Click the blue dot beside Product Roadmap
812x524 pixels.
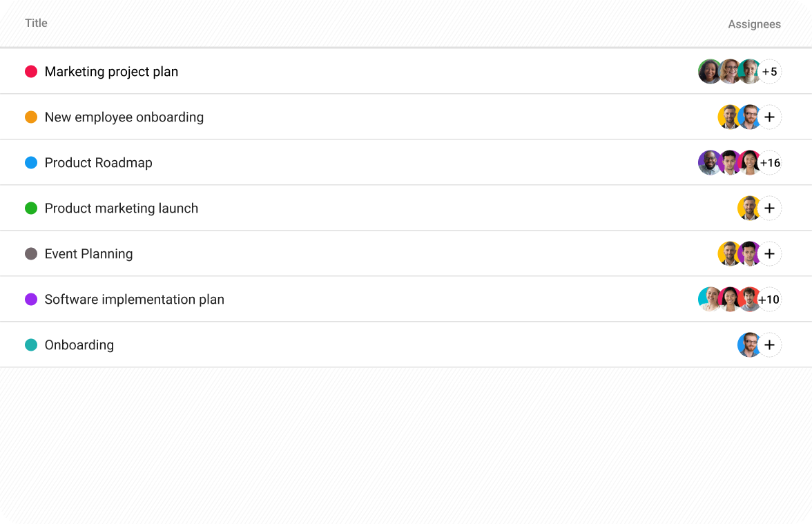click(x=31, y=162)
